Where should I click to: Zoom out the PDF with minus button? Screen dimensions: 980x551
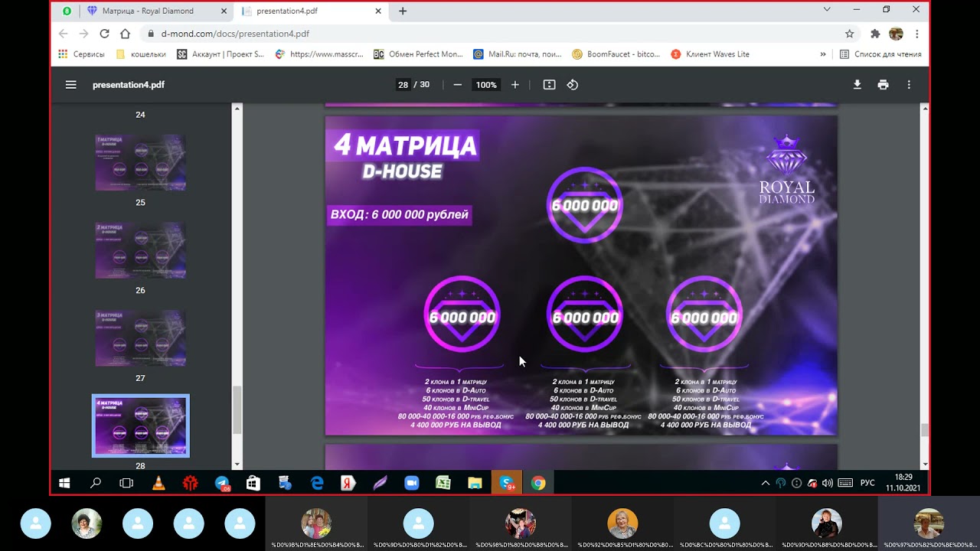pos(458,85)
